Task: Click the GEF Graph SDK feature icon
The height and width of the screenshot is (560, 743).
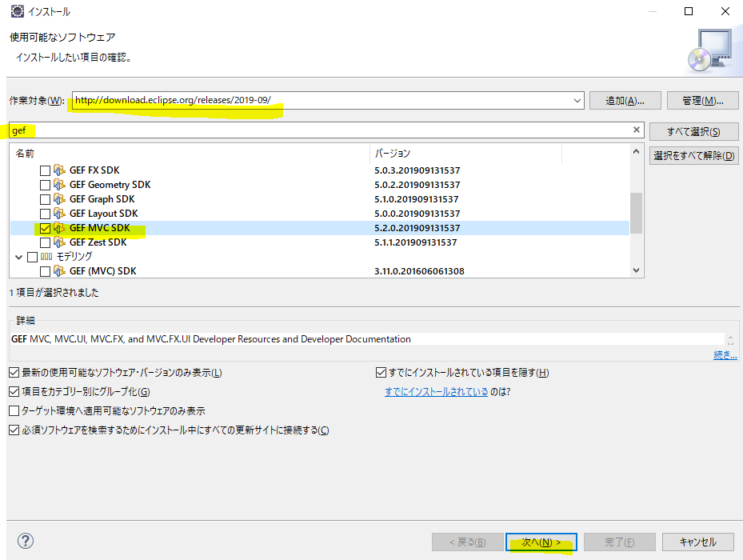Action: coord(59,199)
